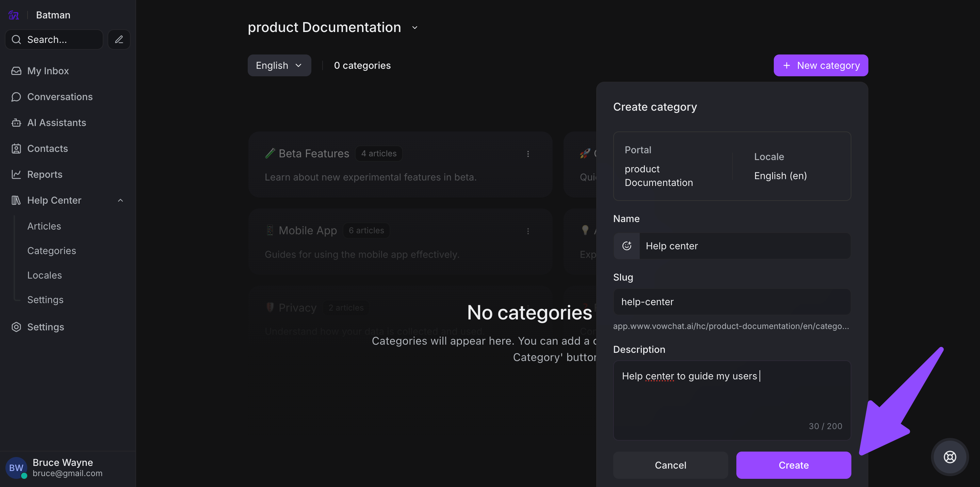
Task: Open the Reports section
Action: (45, 174)
